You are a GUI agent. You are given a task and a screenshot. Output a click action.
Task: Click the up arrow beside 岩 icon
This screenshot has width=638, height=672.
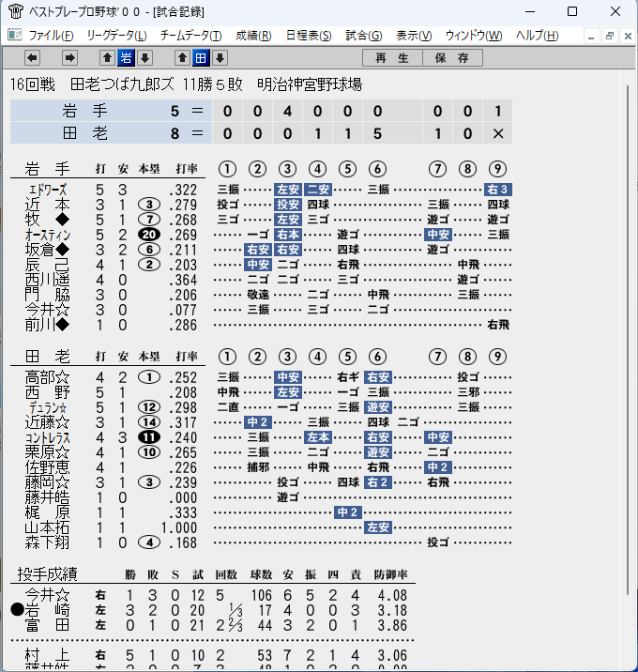coord(107,58)
